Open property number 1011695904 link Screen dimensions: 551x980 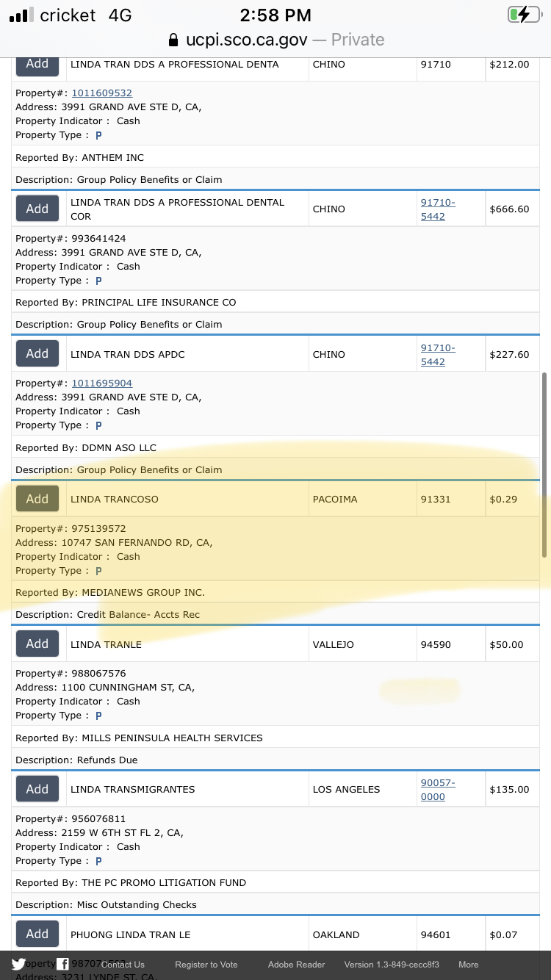(102, 383)
